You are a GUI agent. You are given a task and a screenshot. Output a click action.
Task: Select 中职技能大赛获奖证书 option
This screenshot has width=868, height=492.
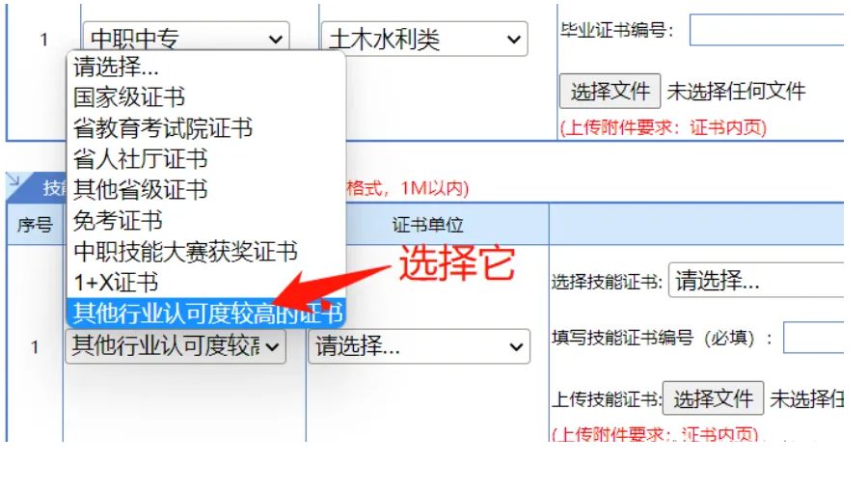(206, 252)
